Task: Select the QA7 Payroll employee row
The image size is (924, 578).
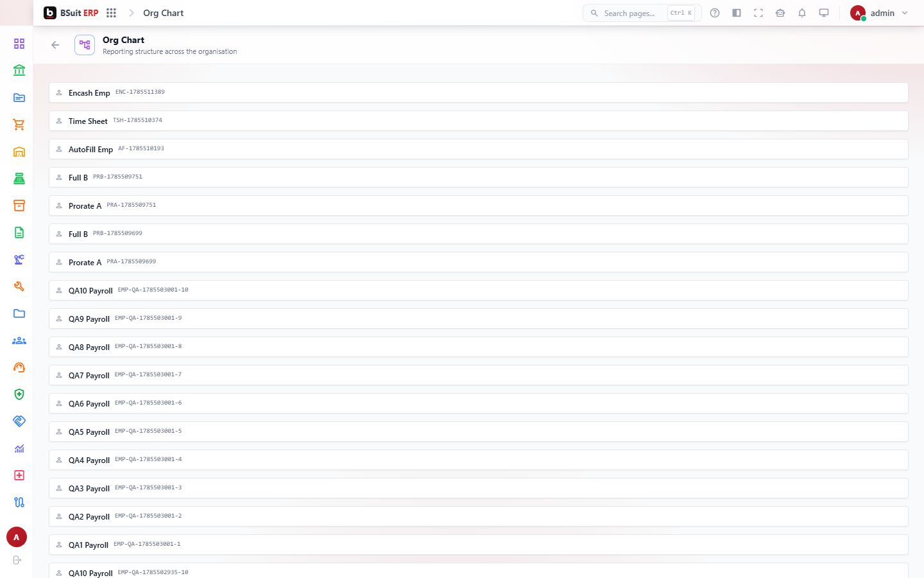Action: [479, 375]
